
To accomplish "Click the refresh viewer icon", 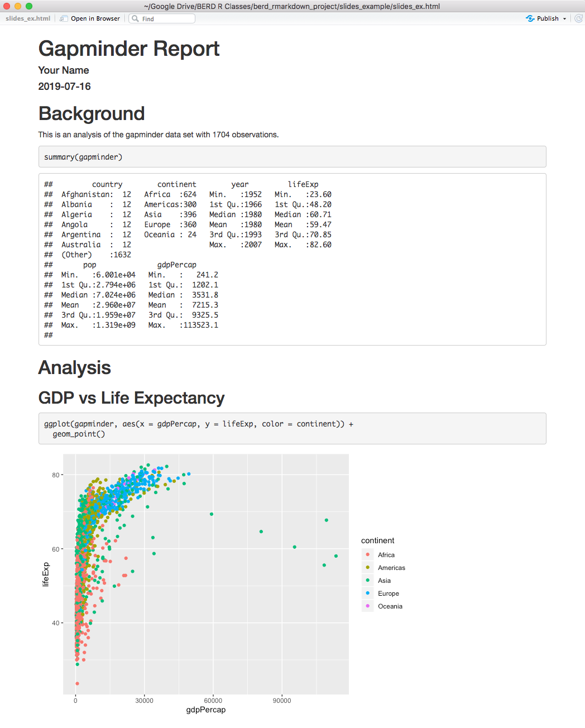I will tap(579, 18).
